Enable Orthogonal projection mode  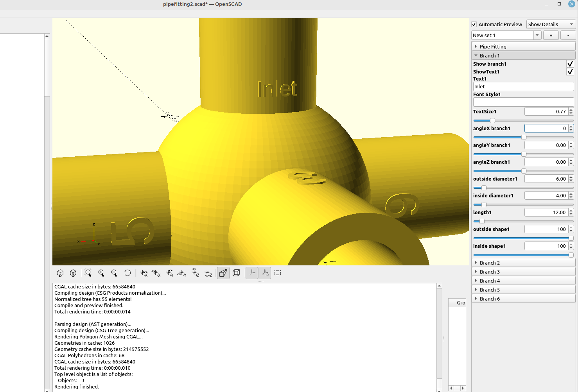click(236, 273)
